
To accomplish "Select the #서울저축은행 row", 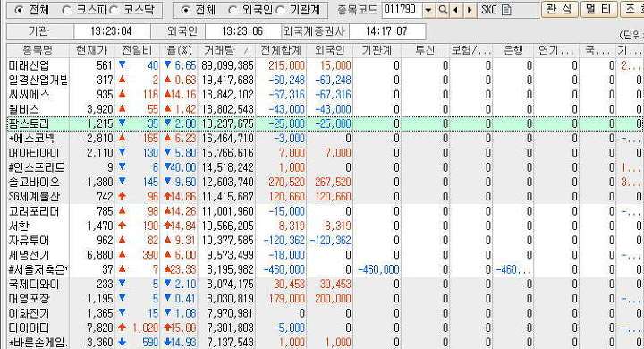I will pyautogui.click(x=325, y=269).
